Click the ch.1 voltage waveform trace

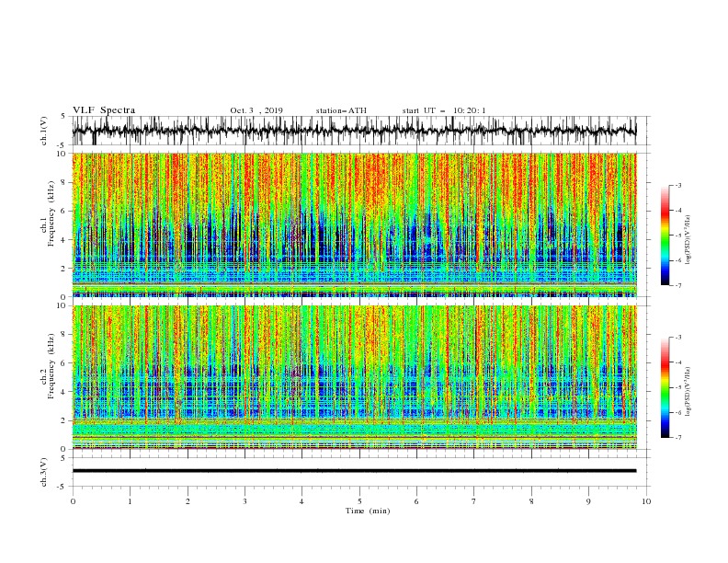354,131
